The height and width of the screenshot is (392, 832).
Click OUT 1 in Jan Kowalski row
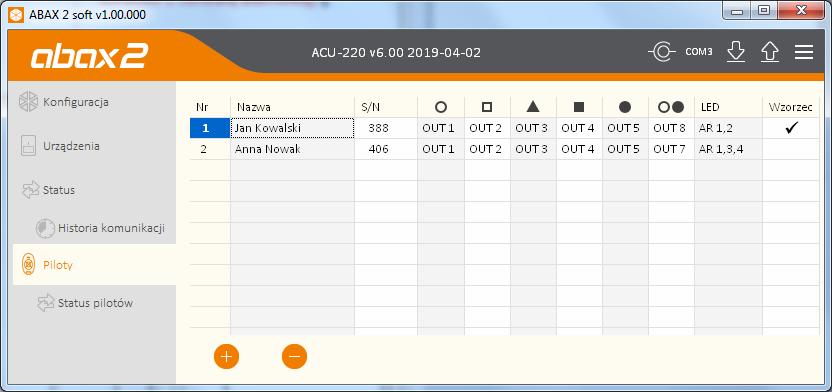[441, 128]
